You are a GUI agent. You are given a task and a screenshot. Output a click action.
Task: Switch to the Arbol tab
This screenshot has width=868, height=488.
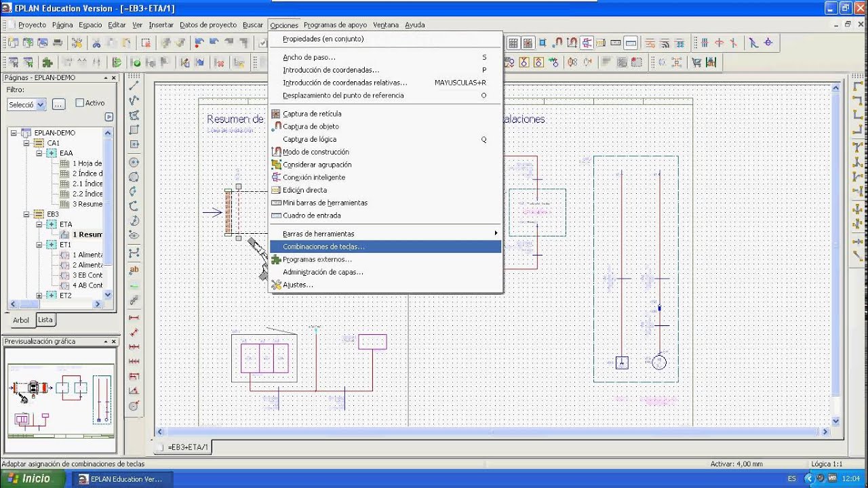click(21, 320)
